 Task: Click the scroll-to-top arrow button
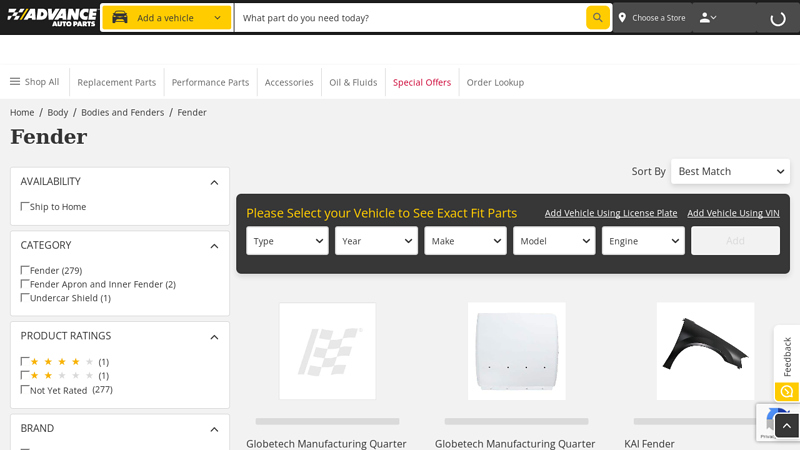787,426
